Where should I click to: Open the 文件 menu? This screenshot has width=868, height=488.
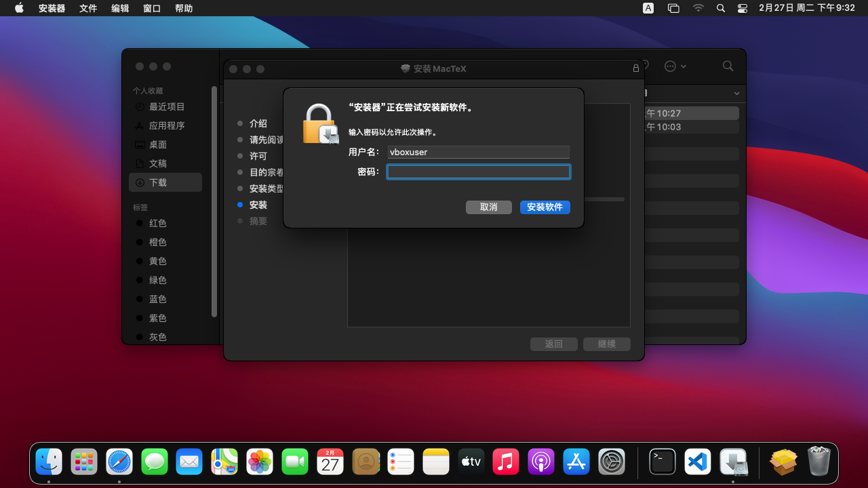pos(88,8)
